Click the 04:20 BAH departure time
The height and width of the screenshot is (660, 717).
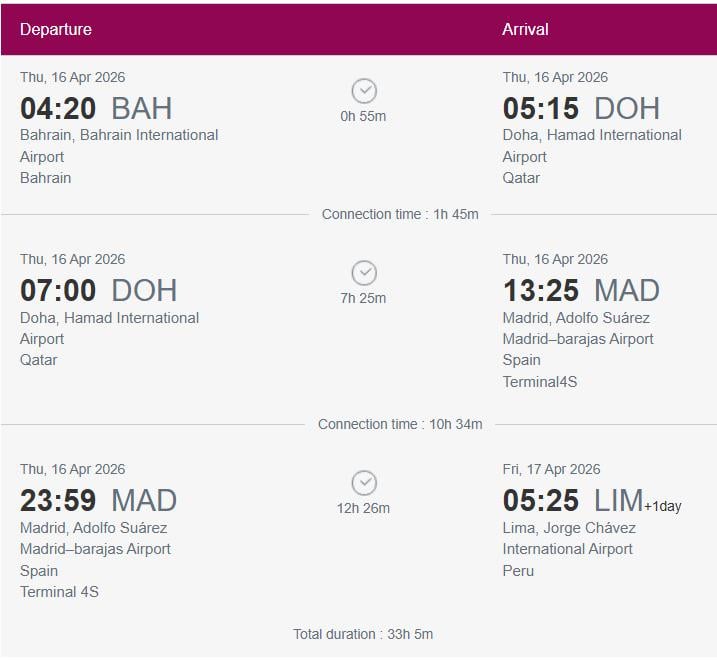96,108
